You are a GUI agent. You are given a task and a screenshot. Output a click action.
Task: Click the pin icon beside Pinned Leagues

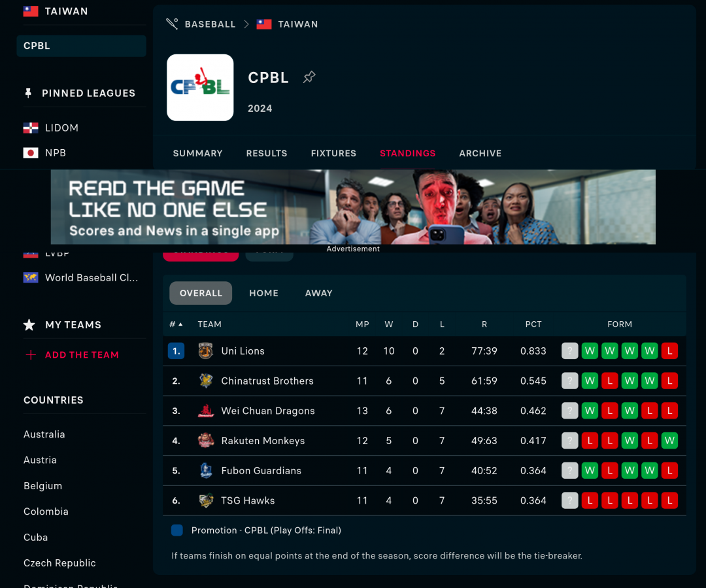point(28,94)
